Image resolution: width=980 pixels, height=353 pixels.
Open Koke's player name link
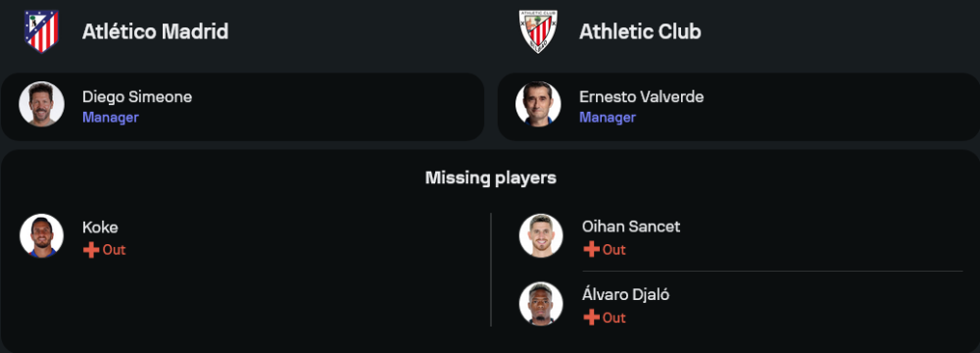(100, 227)
